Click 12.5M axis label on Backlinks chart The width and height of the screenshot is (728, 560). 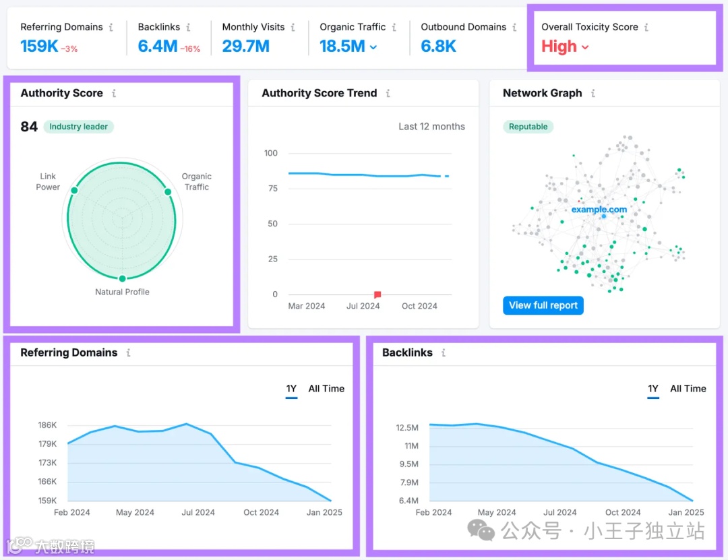pyautogui.click(x=407, y=428)
